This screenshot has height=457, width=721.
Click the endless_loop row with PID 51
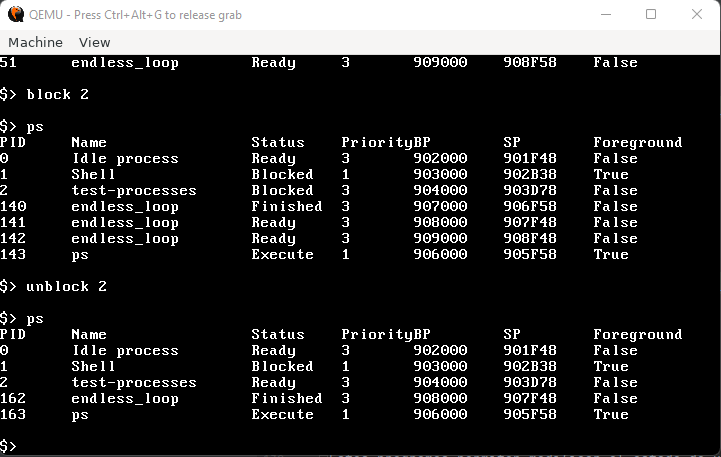click(125, 62)
